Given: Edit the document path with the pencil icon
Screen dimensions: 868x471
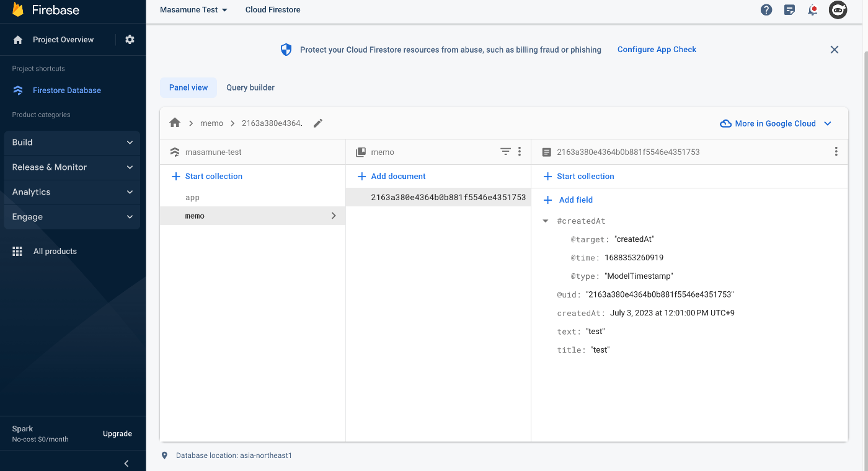Looking at the screenshot, I should [x=317, y=123].
